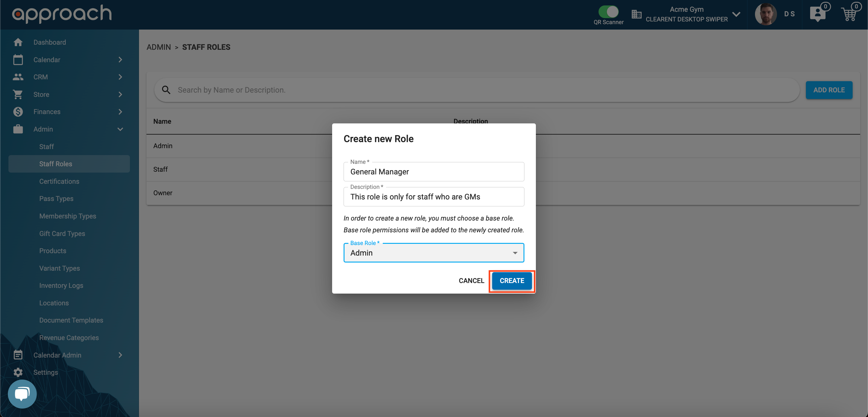Click Settings label in sidebar
Viewport: 868px width, 417px height.
[x=46, y=372]
